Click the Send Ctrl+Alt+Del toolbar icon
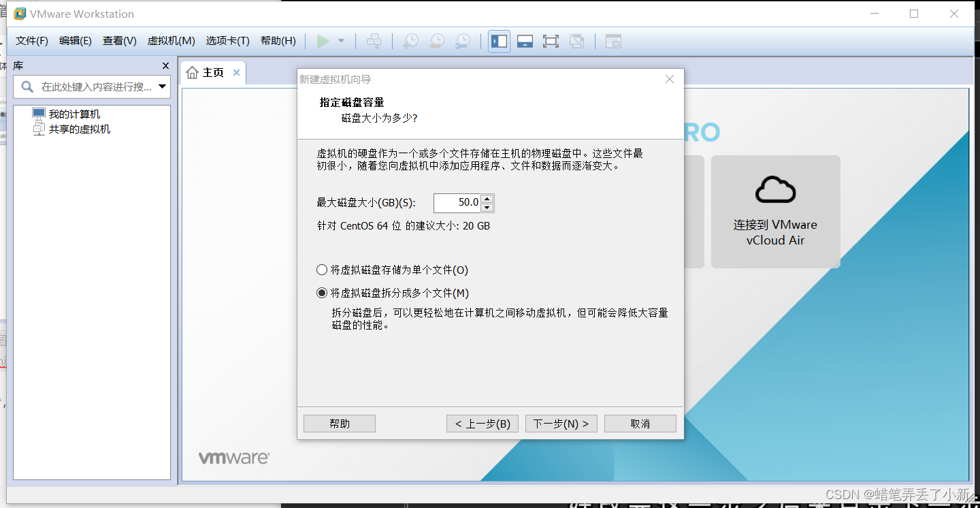 [x=374, y=42]
